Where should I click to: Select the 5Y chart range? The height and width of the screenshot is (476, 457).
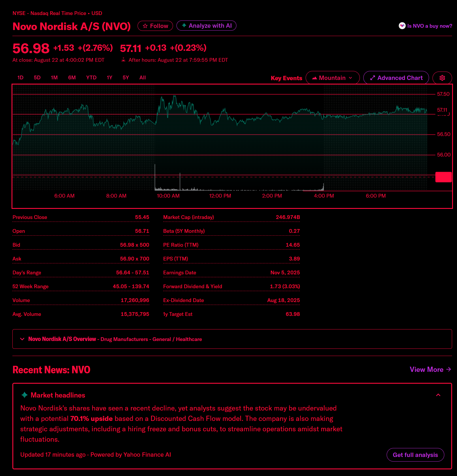[126, 78]
